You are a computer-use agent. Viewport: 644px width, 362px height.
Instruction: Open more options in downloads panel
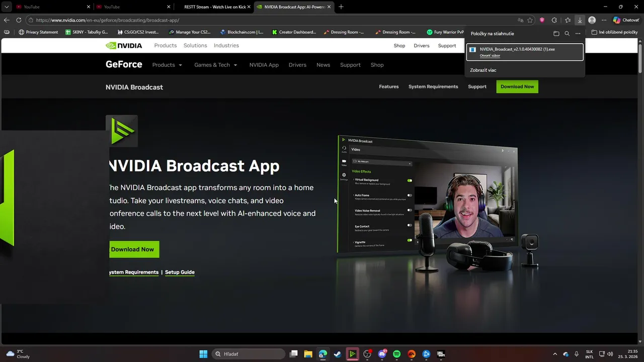578,34
